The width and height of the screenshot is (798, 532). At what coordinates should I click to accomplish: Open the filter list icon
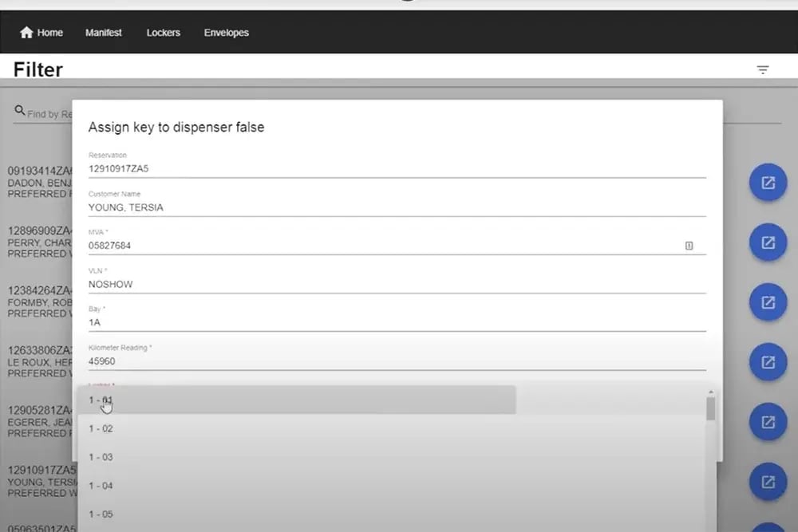tap(763, 70)
